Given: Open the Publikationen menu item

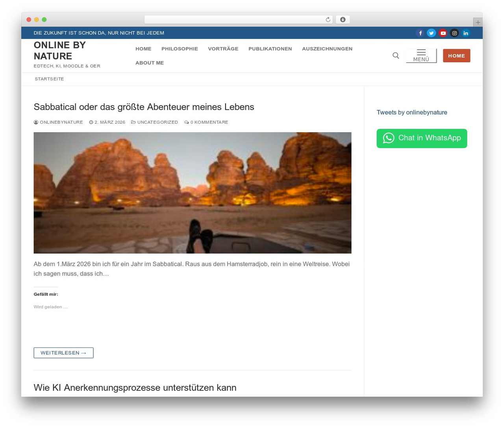Looking at the screenshot, I should tap(270, 49).
